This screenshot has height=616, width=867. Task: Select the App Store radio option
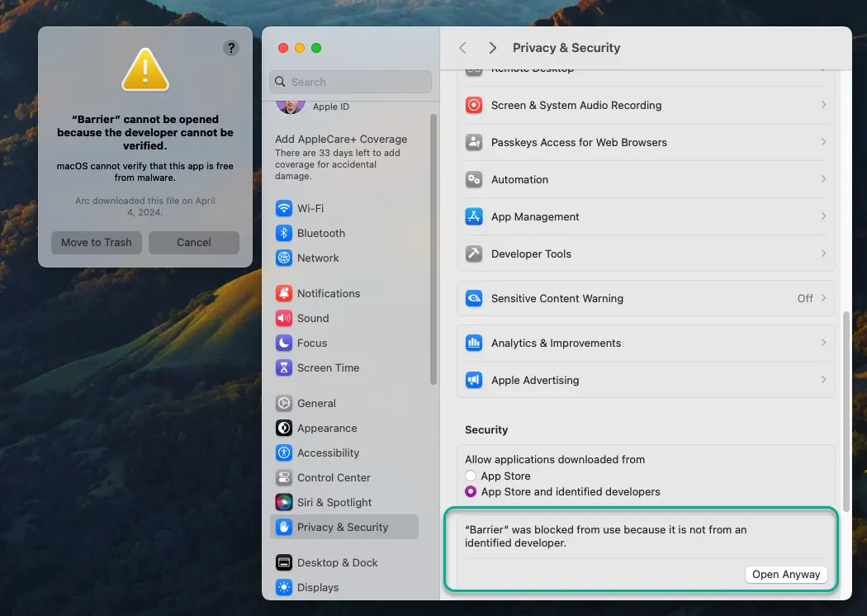[x=471, y=476]
